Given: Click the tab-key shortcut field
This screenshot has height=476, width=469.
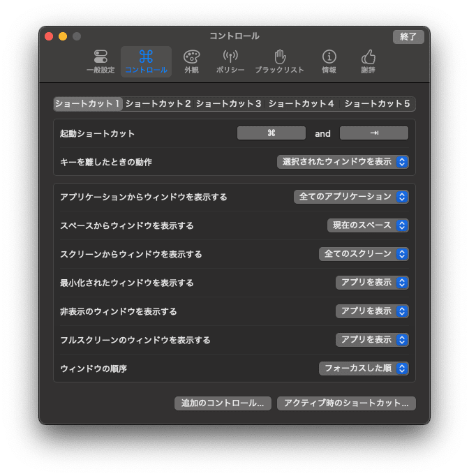Looking at the screenshot, I should pyautogui.click(x=374, y=133).
